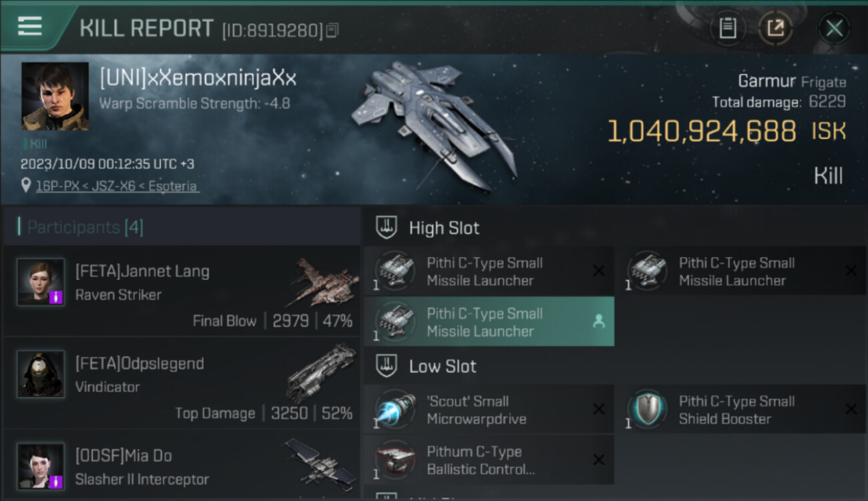Open Pithum C-Type Ballistic Control module
This screenshot has height=501, width=868.
click(x=489, y=460)
